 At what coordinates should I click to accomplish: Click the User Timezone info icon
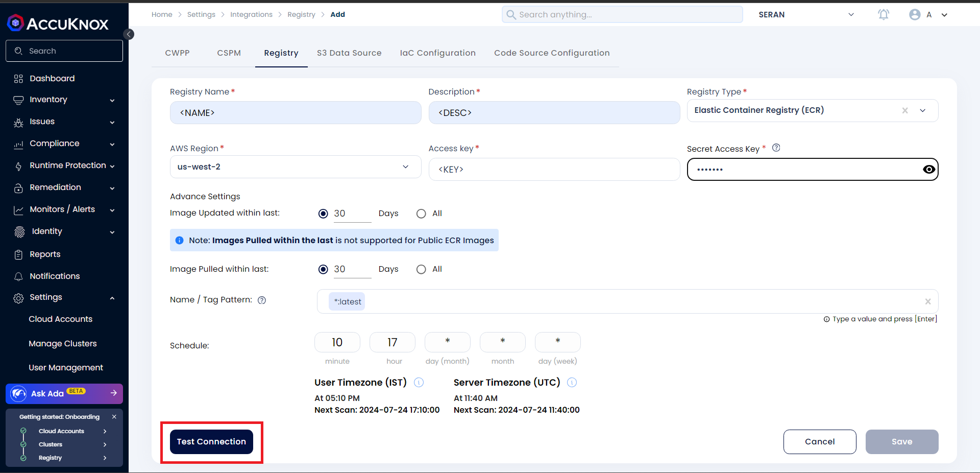coord(419,383)
